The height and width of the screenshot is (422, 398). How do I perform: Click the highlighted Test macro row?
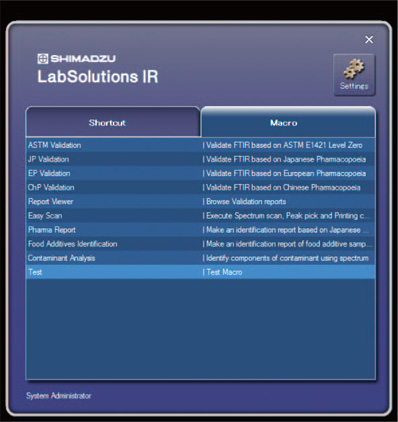coord(201,272)
